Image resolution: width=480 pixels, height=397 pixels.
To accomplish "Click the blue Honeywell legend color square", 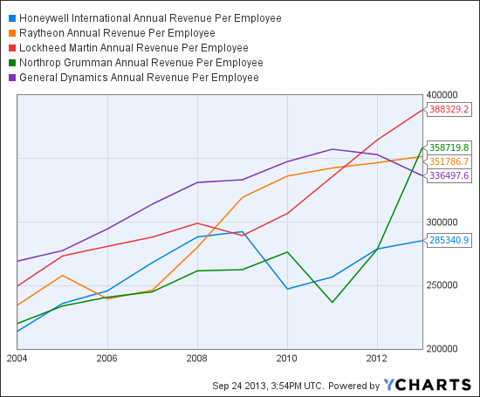I will coord(12,18).
